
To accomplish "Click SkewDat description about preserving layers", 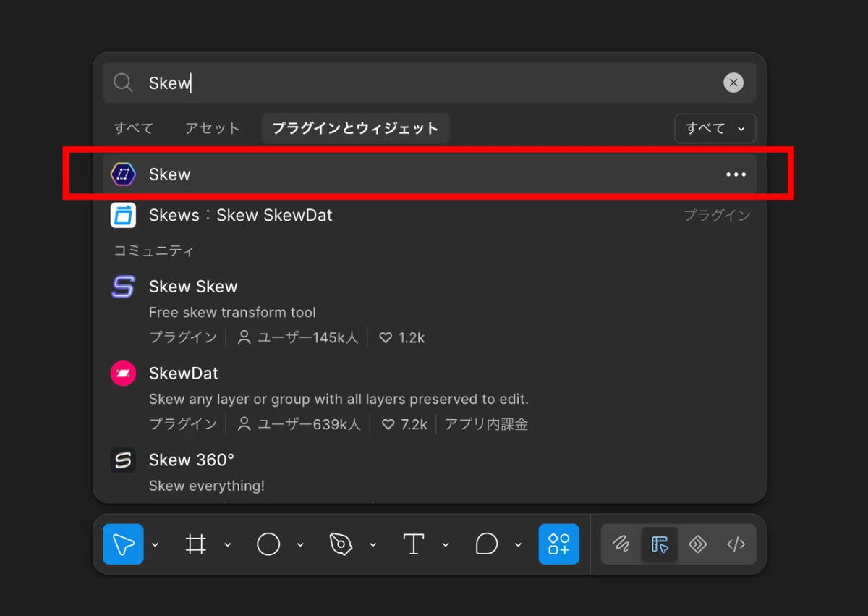I will coord(339,399).
